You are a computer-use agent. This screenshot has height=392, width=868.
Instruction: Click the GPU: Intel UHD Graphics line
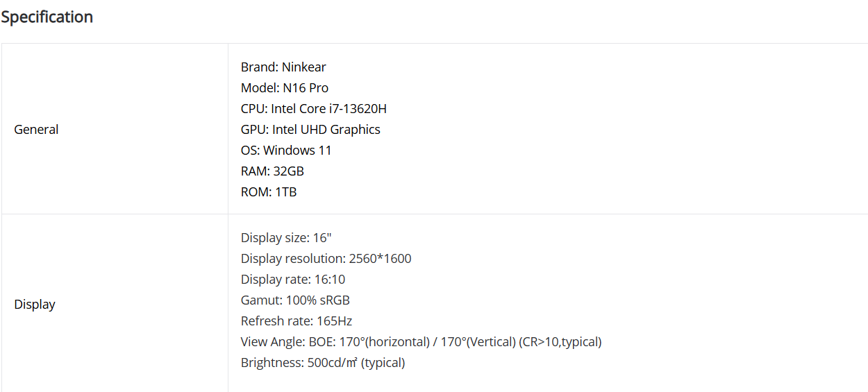310,129
